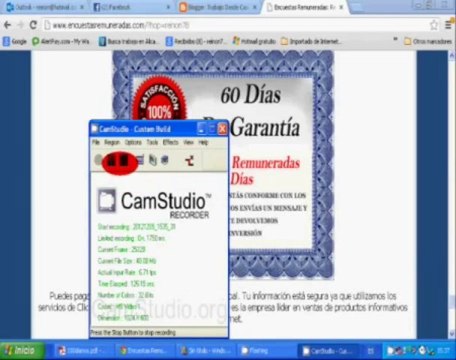Click the 100% Satisfacción red seal
456x360 pixels.
point(159,99)
